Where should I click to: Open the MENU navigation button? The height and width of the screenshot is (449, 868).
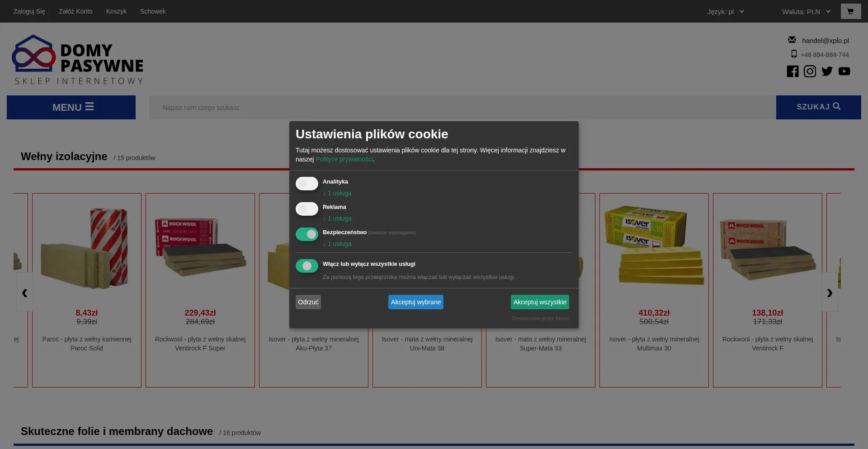tap(71, 107)
